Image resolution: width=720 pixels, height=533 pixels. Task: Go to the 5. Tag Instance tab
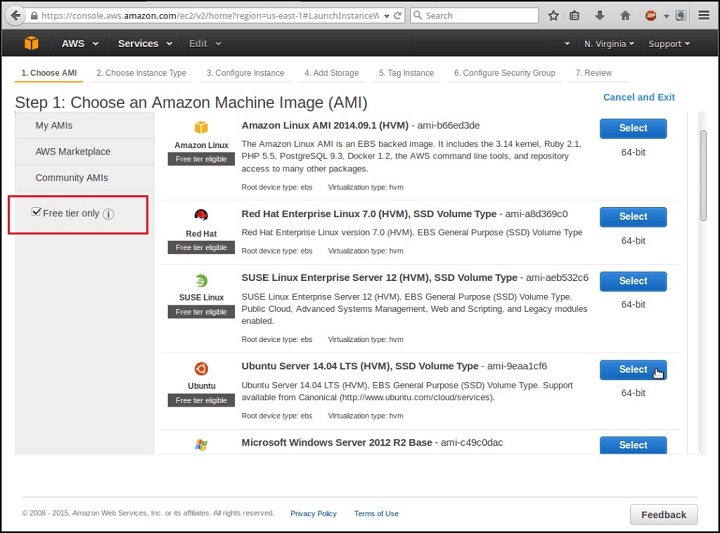pyautogui.click(x=406, y=73)
